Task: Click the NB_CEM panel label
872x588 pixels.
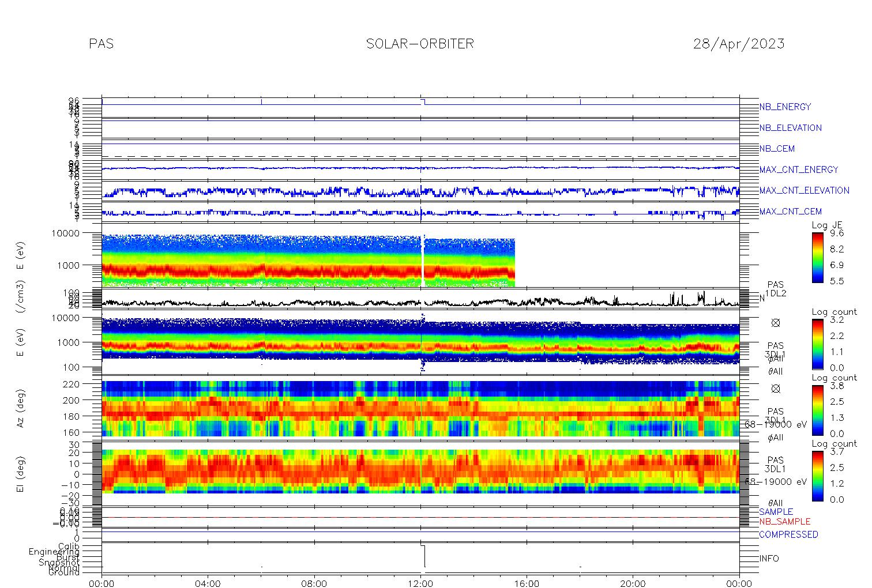Action: [777, 149]
